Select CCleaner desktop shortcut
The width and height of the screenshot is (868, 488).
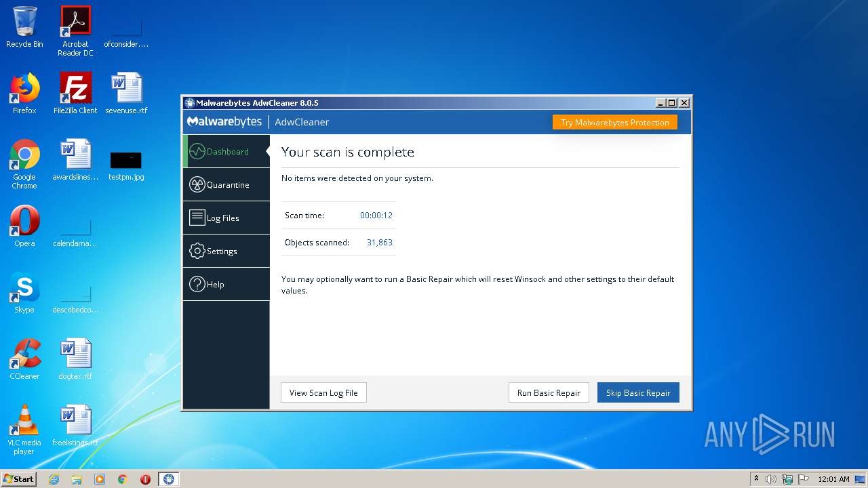(24, 359)
